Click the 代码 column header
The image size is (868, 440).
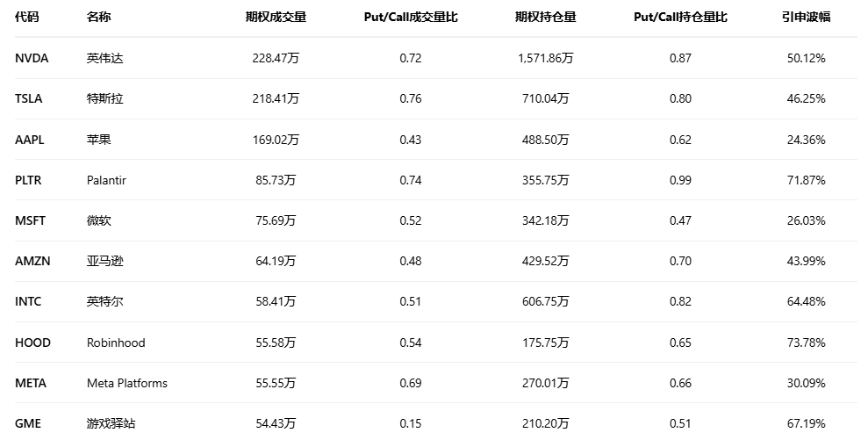click(x=27, y=17)
